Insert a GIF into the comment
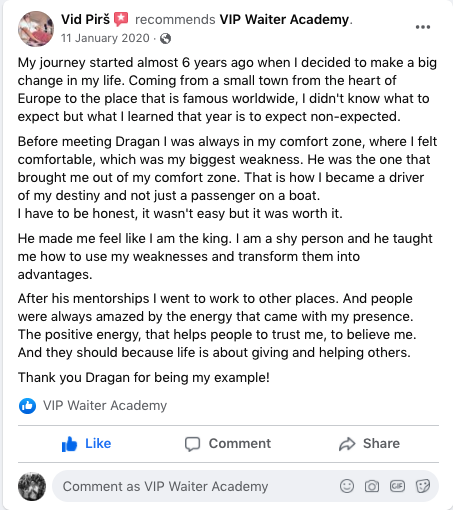Image resolution: width=453 pixels, height=510 pixels. (x=397, y=486)
